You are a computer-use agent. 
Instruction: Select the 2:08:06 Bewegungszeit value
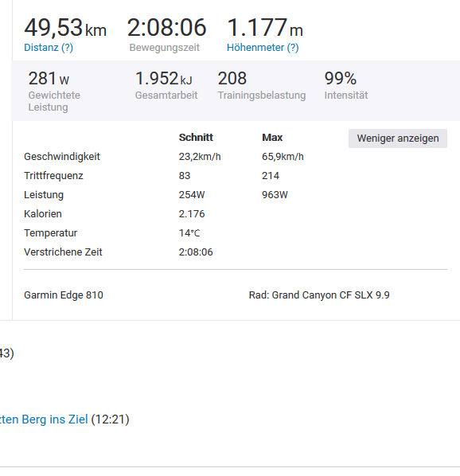(x=166, y=28)
